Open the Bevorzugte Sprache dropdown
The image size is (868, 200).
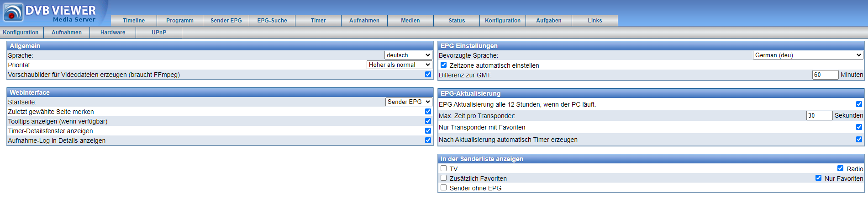(x=808, y=55)
